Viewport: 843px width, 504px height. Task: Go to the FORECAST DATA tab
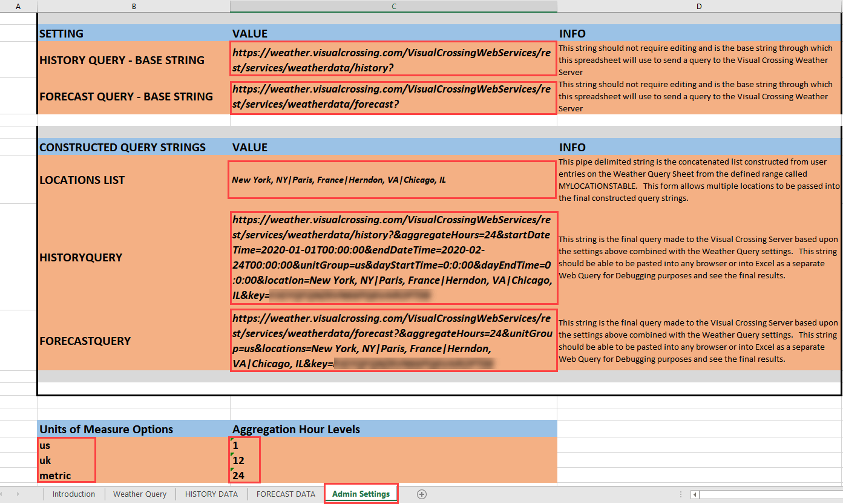point(286,494)
